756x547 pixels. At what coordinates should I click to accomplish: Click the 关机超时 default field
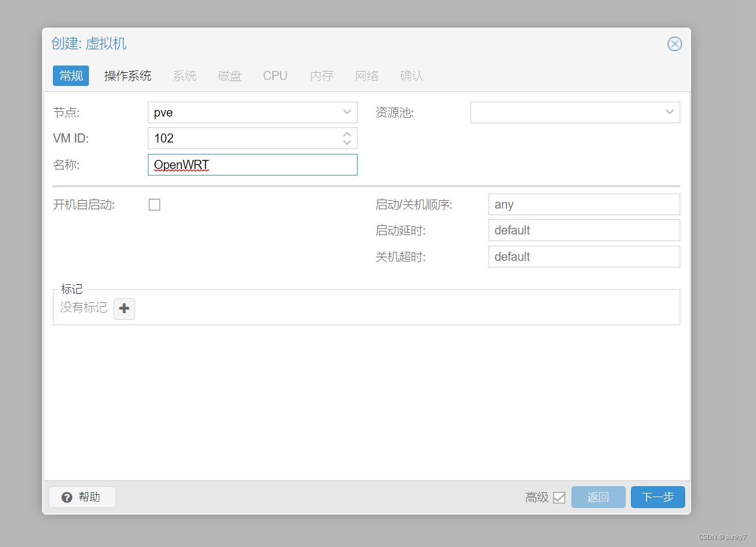(x=584, y=257)
